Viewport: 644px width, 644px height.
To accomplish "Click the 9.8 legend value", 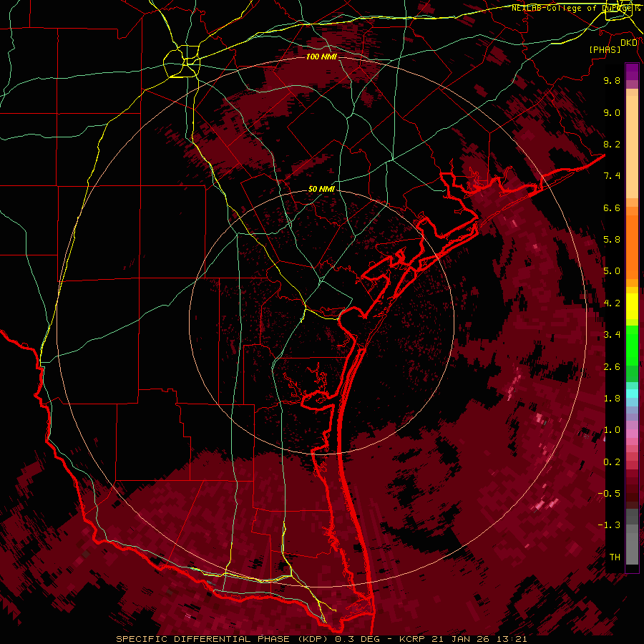I will tap(612, 80).
